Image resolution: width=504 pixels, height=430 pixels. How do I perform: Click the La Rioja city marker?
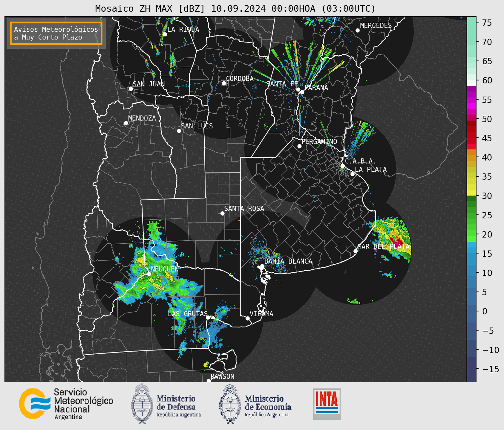coord(165,34)
